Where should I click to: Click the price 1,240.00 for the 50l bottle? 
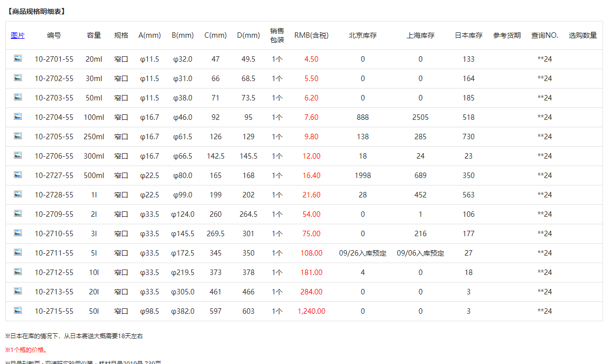[311, 311]
